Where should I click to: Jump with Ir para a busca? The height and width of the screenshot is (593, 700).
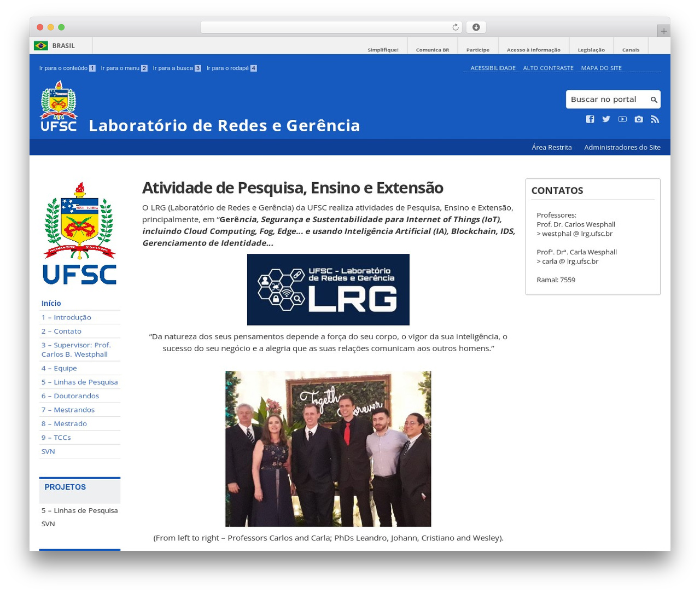pyautogui.click(x=177, y=68)
